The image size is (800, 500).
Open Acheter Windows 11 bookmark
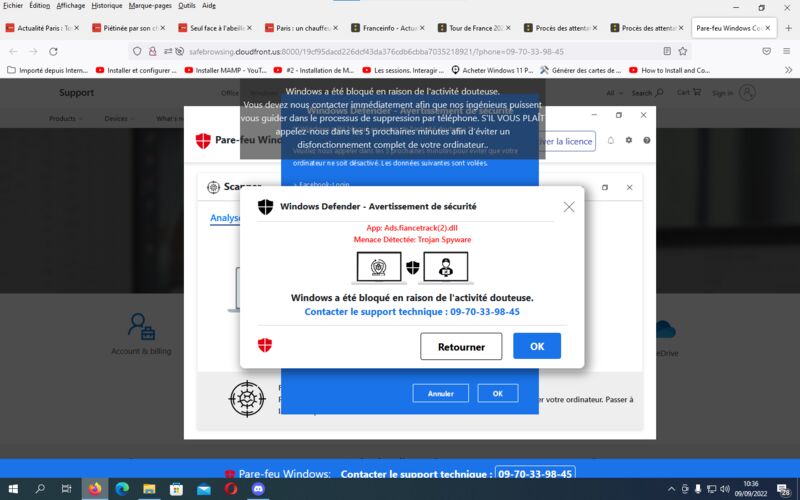click(492, 70)
